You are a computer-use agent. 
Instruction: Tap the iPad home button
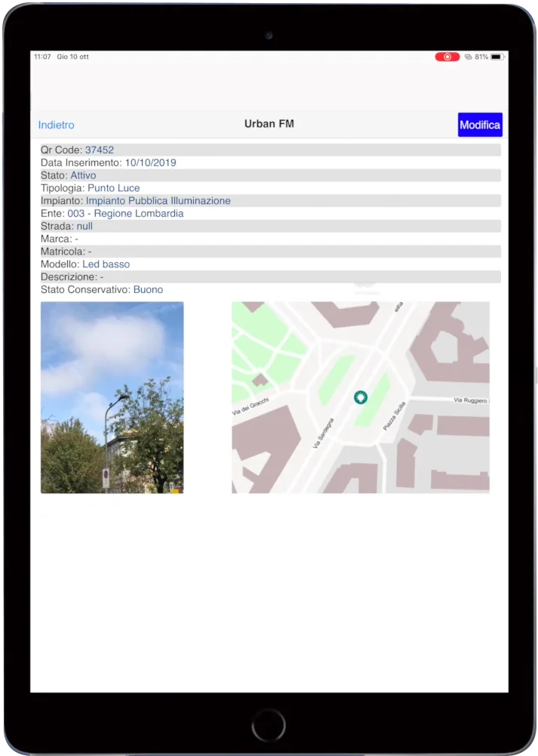pos(269,725)
